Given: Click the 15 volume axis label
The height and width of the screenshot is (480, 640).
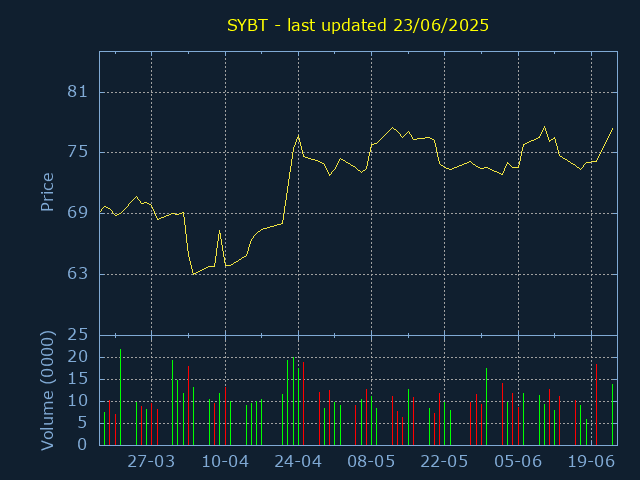Looking at the screenshot, I should (78, 379).
